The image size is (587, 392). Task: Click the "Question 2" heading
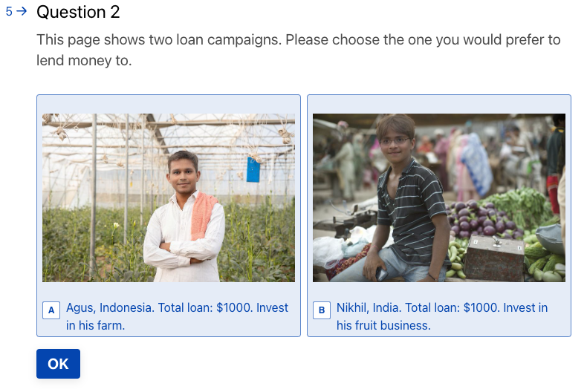[x=78, y=12]
